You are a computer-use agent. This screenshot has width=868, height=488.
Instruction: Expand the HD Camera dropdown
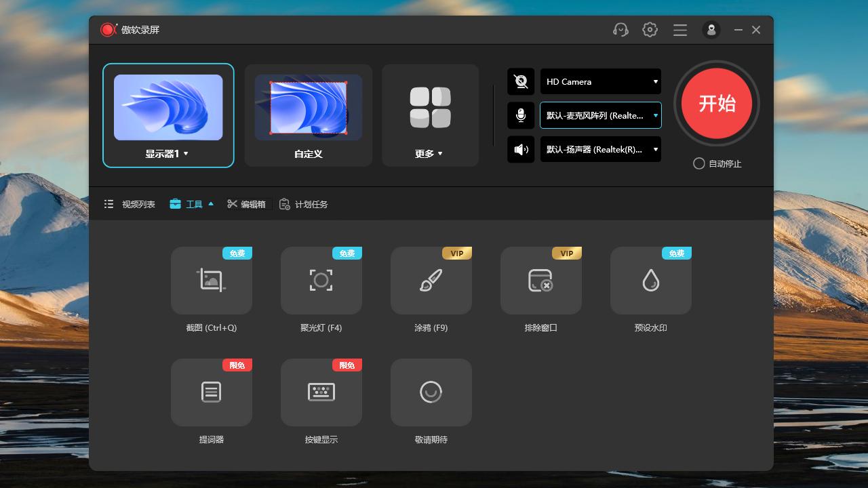coord(600,82)
